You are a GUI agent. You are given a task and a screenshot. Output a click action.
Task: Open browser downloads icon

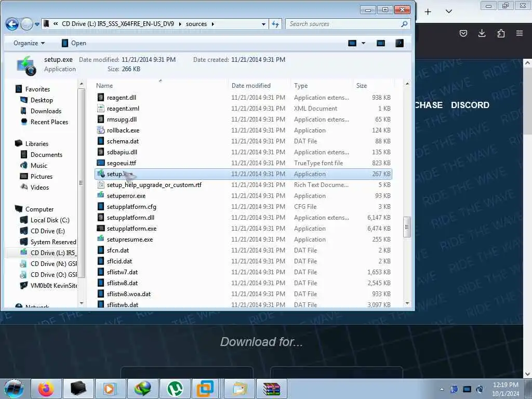[x=482, y=33]
